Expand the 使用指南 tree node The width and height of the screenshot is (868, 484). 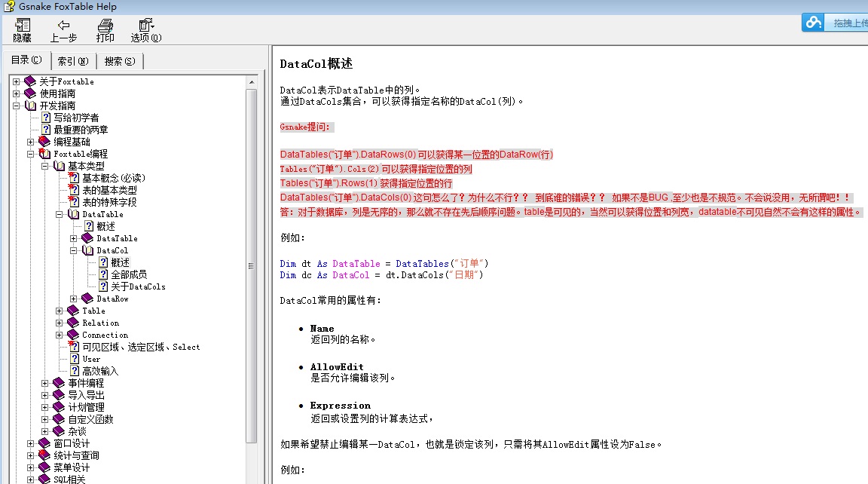tap(17, 93)
